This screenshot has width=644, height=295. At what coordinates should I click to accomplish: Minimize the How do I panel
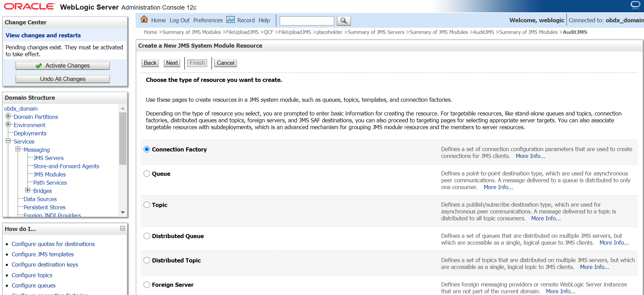point(123,228)
